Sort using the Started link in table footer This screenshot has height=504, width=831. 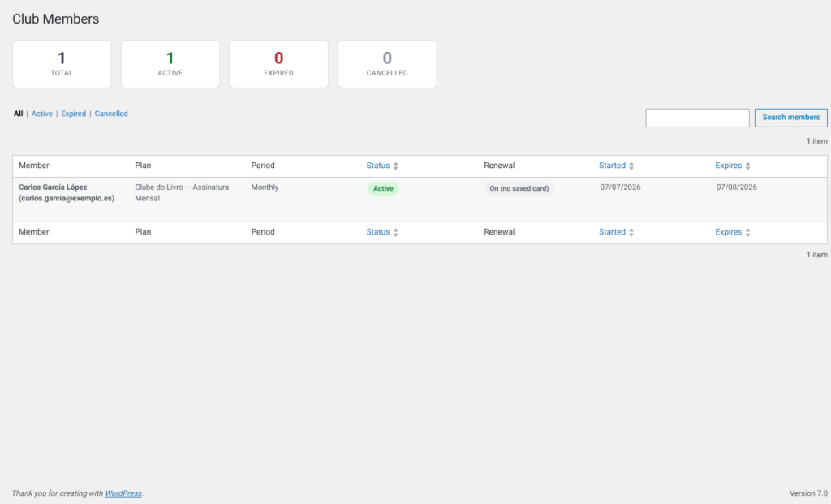coord(612,231)
